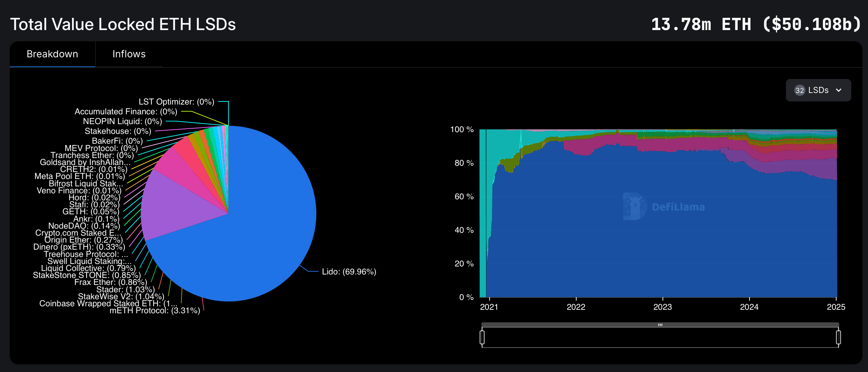868x372 pixels.
Task: Click the range slider top grip bar
Action: pyautogui.click(x=660, y=325)
